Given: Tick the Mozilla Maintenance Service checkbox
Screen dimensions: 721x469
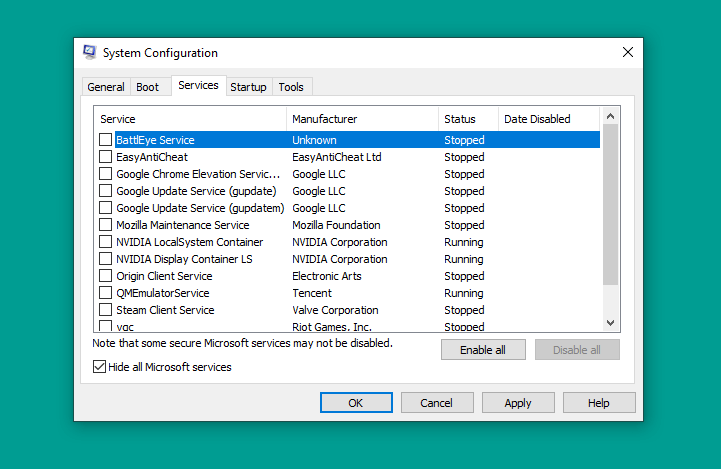Looking at the screenshot, I should pos(105,224).
